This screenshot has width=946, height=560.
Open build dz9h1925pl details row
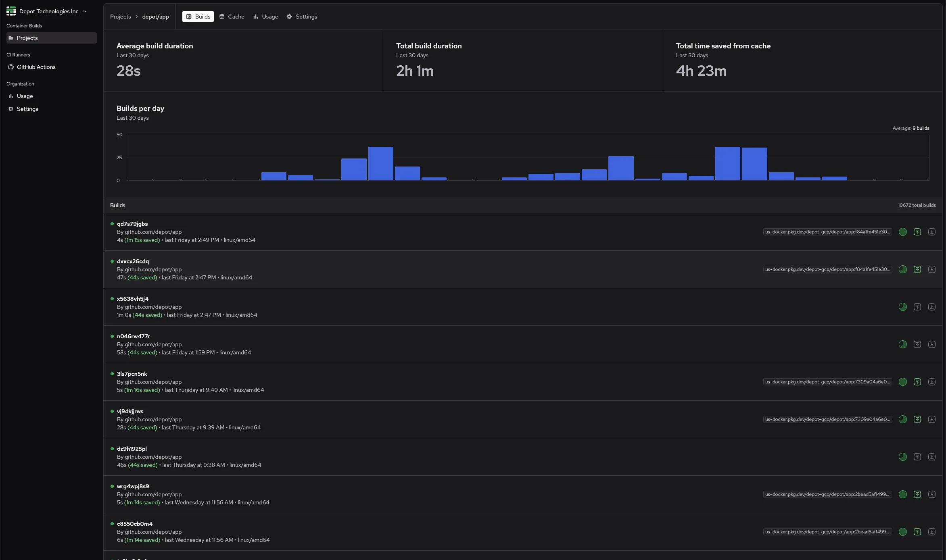[132, 449]
